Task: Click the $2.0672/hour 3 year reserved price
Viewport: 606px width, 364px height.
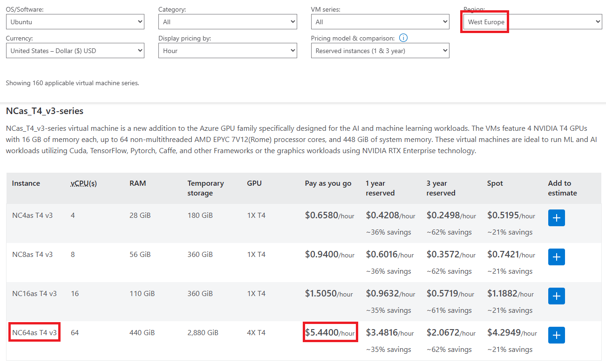Action: (451, 333)
